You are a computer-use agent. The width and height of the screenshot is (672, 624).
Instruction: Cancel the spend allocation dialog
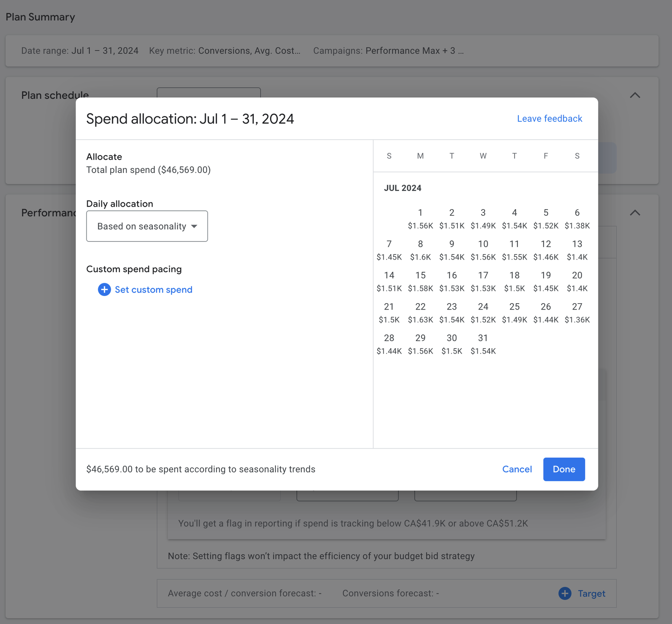coord(517,469)
